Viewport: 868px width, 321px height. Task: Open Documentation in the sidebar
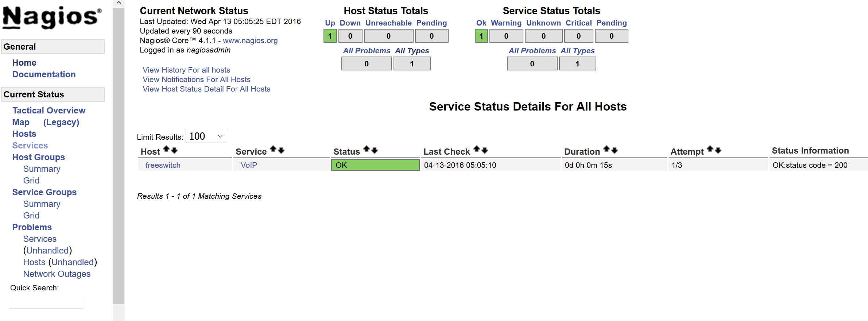(44, 74)
